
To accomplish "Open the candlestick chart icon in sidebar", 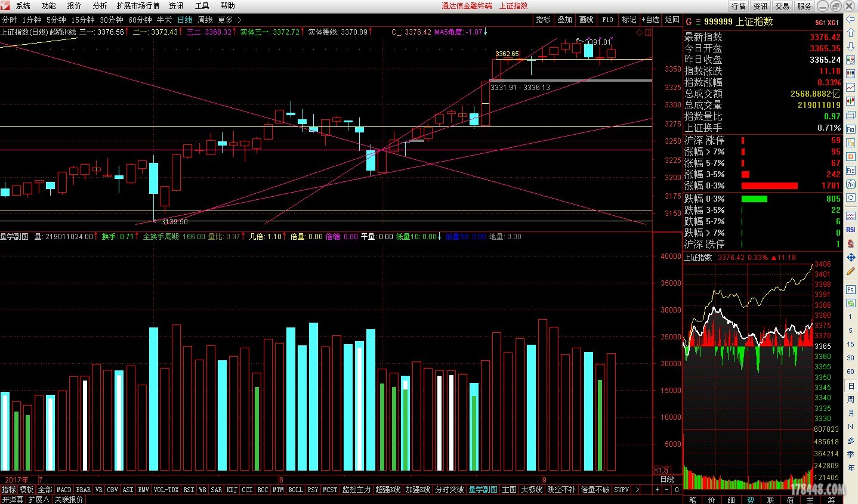I will tap(851, 102).
